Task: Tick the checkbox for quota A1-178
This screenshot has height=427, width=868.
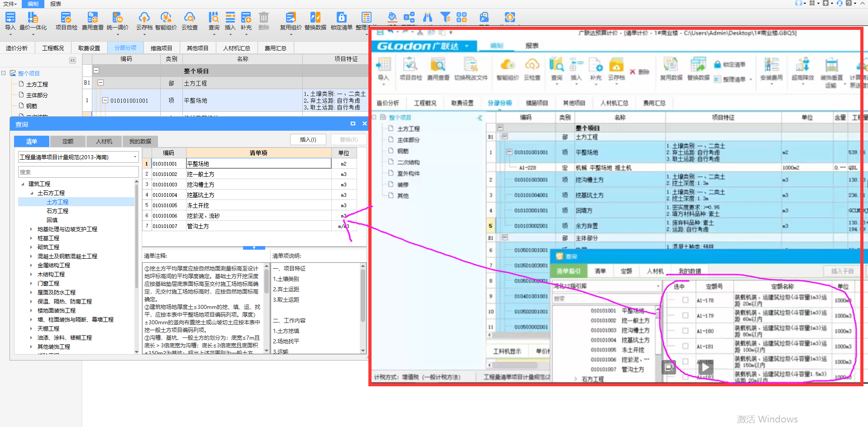Action: click(685, 300)
